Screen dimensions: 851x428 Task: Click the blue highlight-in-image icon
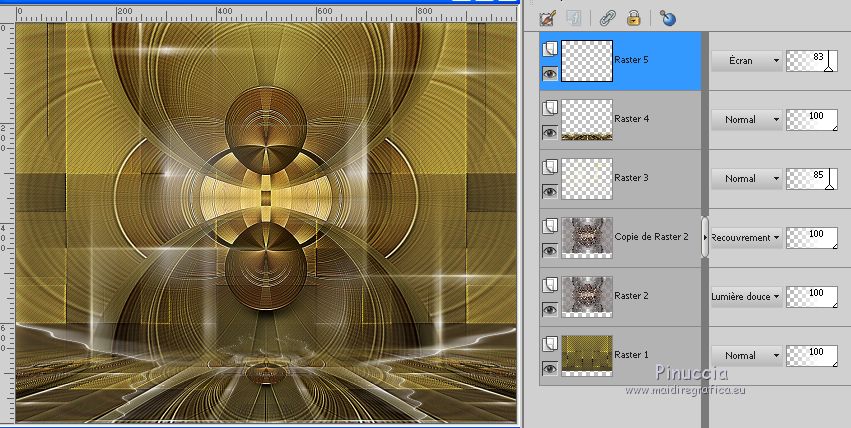[668, 17]
